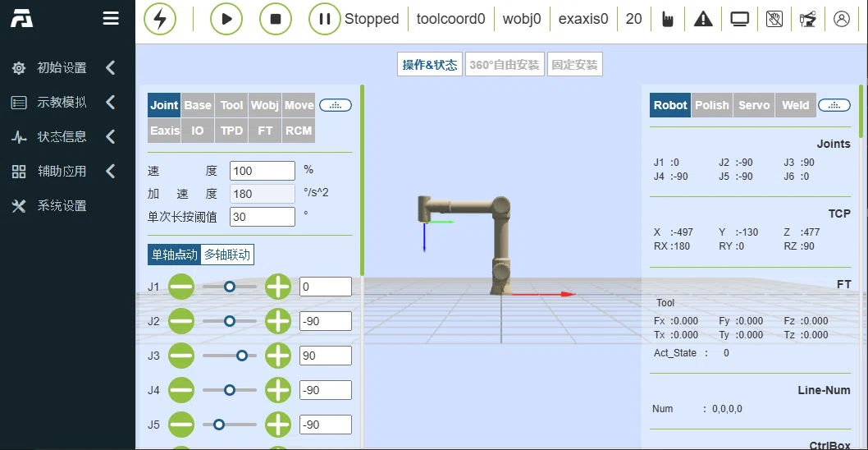This screenshot has height=450, width=868.
Task: Select the Wobj tab
Action: click(265, 105)
